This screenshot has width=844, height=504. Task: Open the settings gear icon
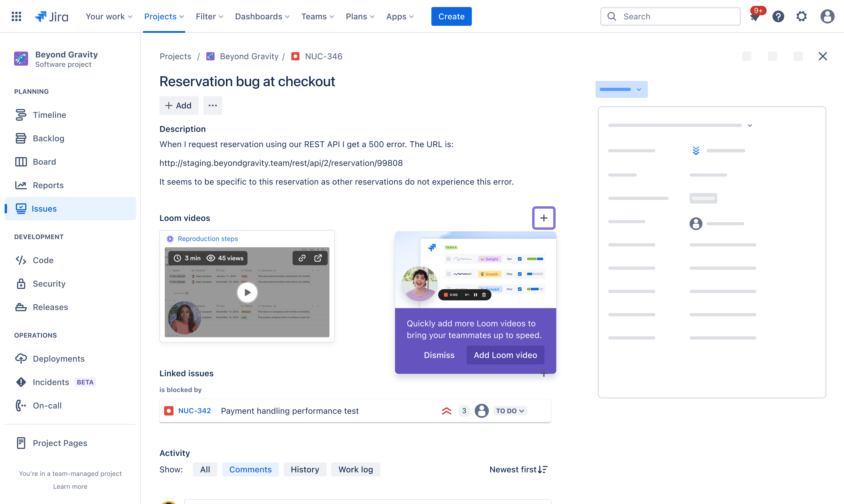[802, 16]
